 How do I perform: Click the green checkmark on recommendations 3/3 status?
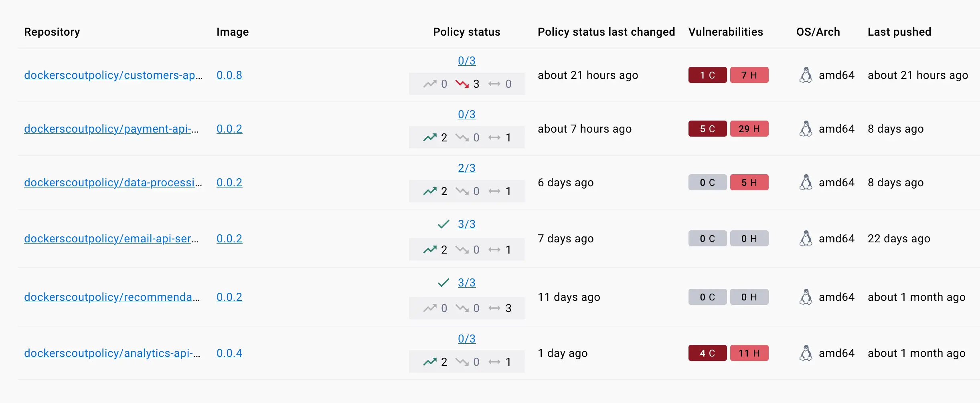pyautogui.click(x=443, y=282)
